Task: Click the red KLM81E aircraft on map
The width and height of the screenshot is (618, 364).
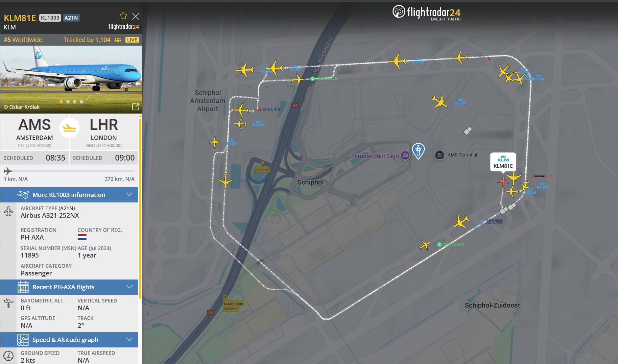Action: pyautogui.click(x=503, y=182)
